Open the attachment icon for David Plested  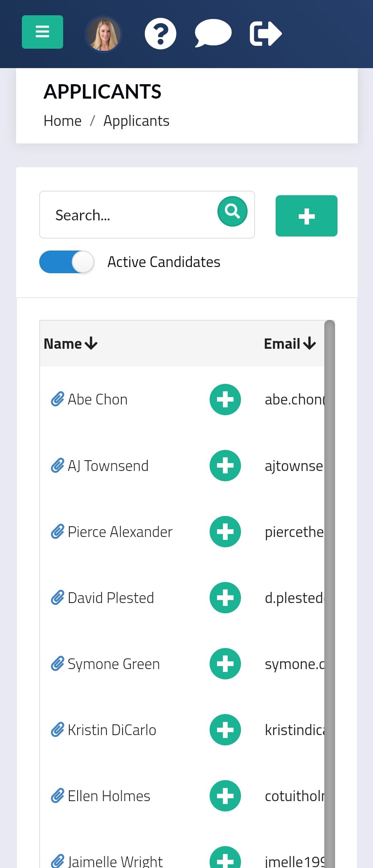(57, 598)
